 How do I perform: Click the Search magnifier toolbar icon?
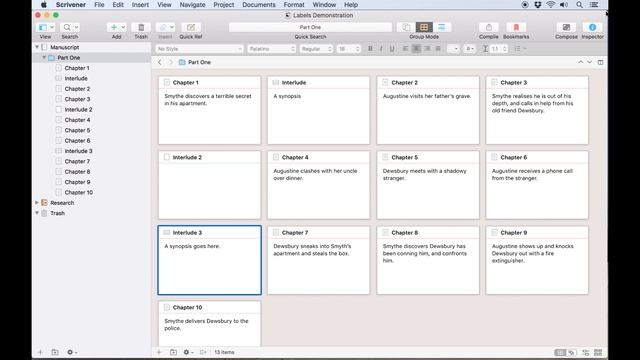tap(67, 27)
